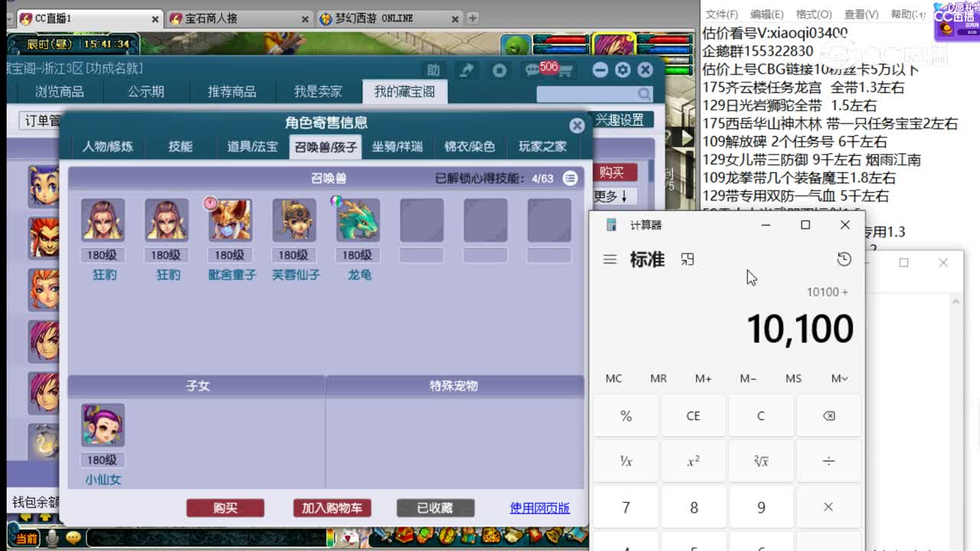Open 公示期 tab
Screen dimensions: 980x551
146,92
